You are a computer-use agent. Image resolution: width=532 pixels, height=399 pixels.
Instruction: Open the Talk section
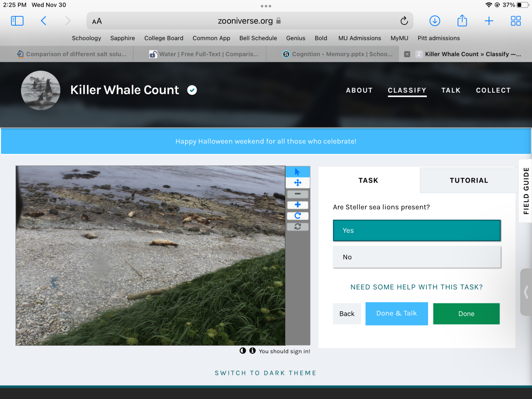[x=451, y=90]
